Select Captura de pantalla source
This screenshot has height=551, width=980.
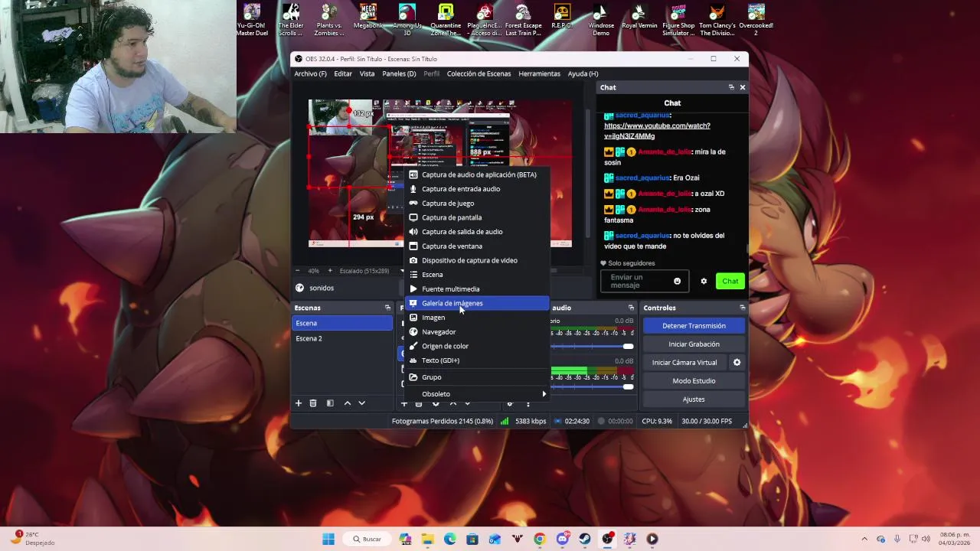477,217
